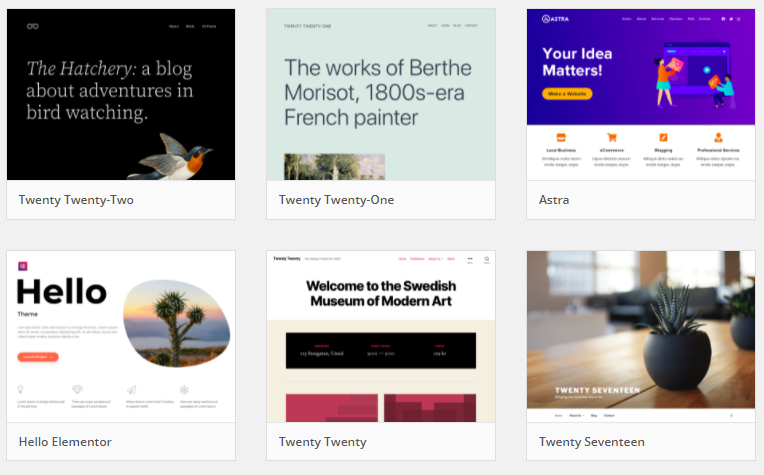Click the Twenty Twenty-One theme name
The width and height of the screenshot is (764, 475).
click(336, 200)
